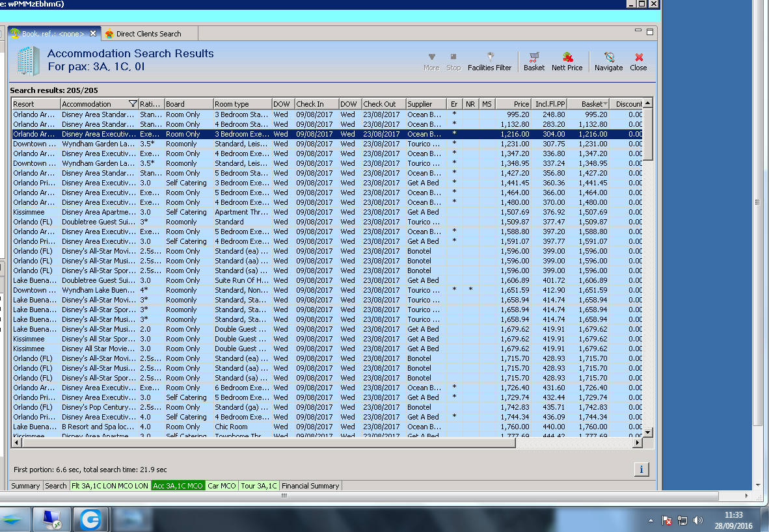Open the Facilities Filter tool

(489, 61)
